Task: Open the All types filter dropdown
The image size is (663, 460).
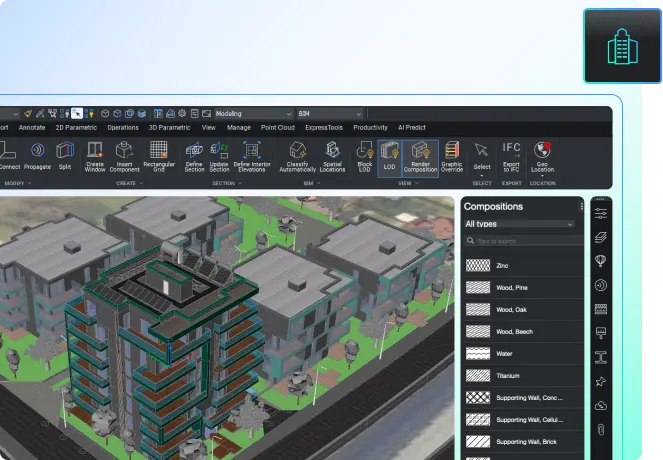Action: tap(519, 224)
